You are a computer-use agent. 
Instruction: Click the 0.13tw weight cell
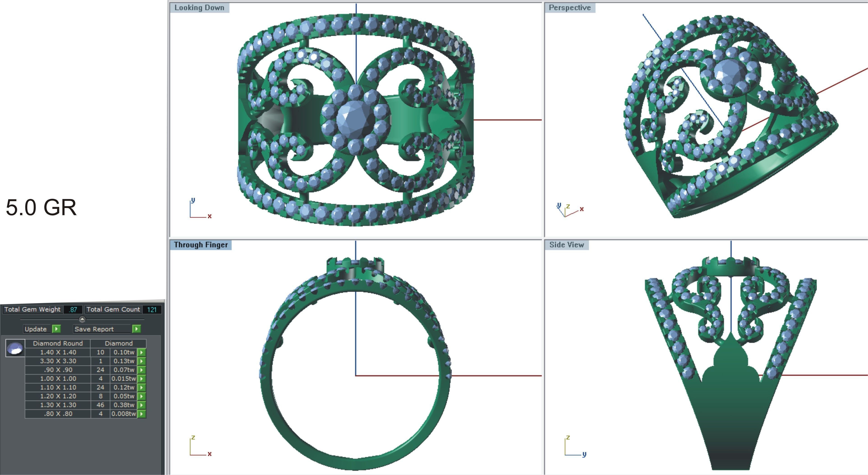(x=124, y=361)
